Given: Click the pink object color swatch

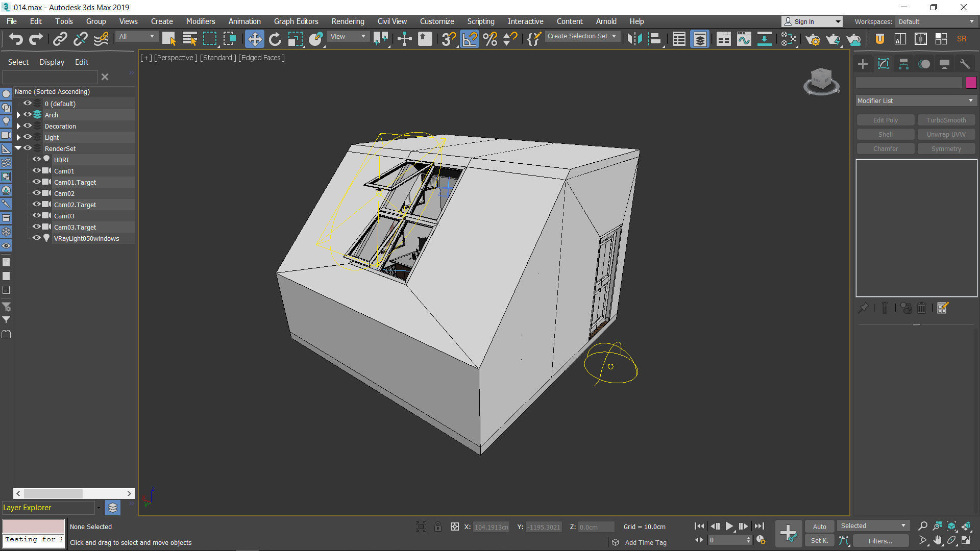Looking at the screenshot, I should (x=971, y=83).
